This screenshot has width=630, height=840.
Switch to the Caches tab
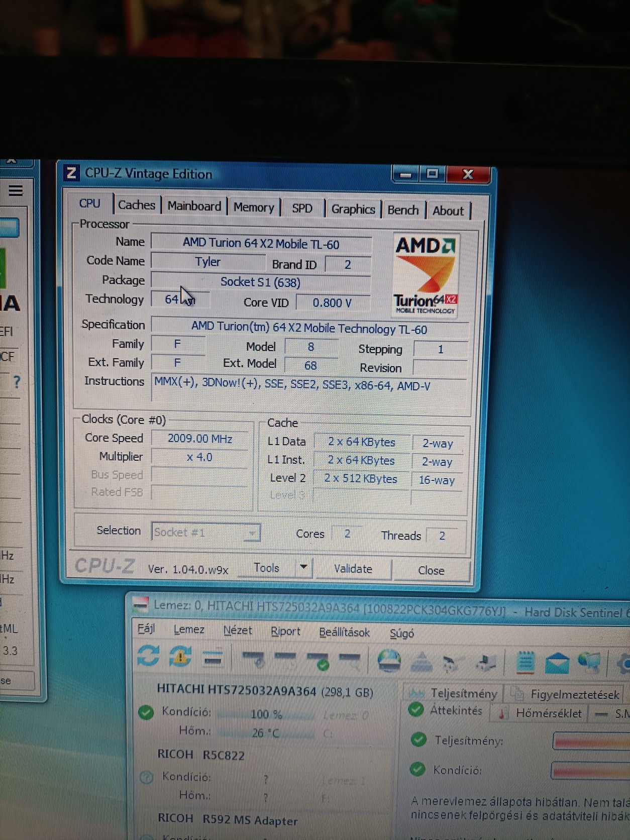click(x=137, y=205)
